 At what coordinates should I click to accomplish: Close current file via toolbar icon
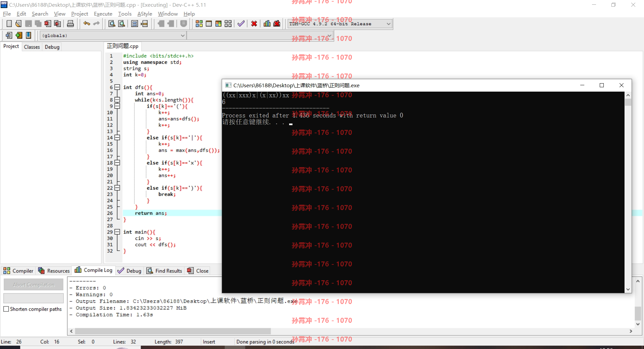[48, 23]
